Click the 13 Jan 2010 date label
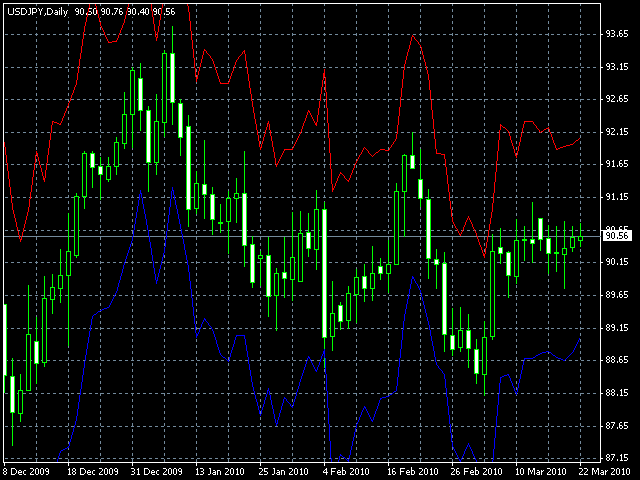Screen dimensions: 640x480 tap(220, 472)
